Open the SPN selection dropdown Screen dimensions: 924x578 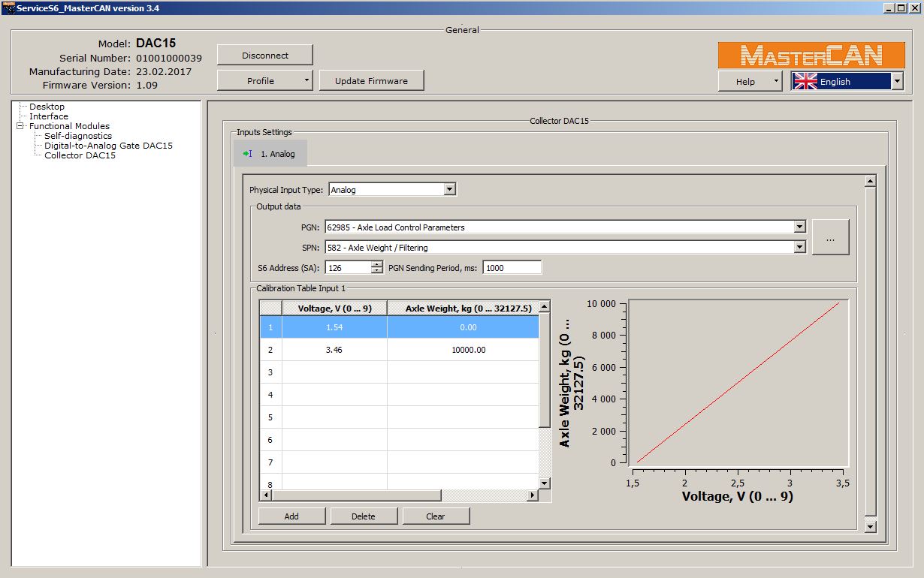(799, 247)
